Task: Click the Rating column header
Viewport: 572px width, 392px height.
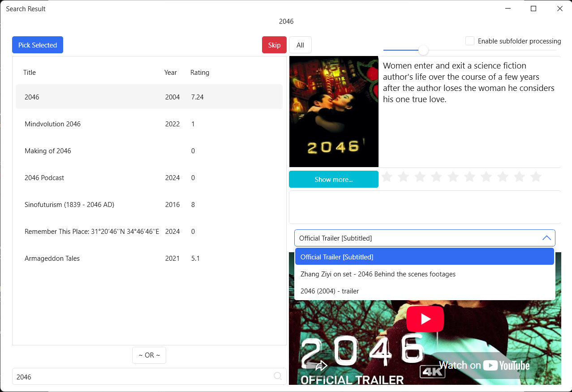Action: 200,73
